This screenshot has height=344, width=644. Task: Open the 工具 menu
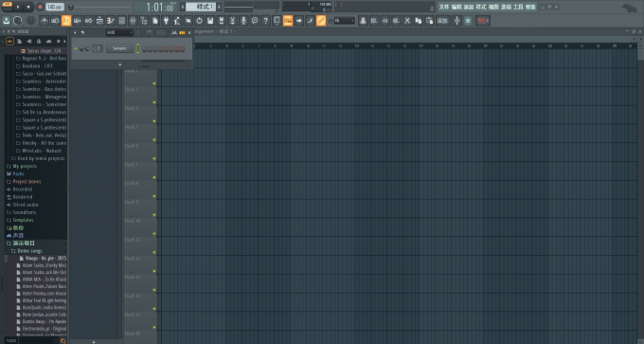[518, 7]
